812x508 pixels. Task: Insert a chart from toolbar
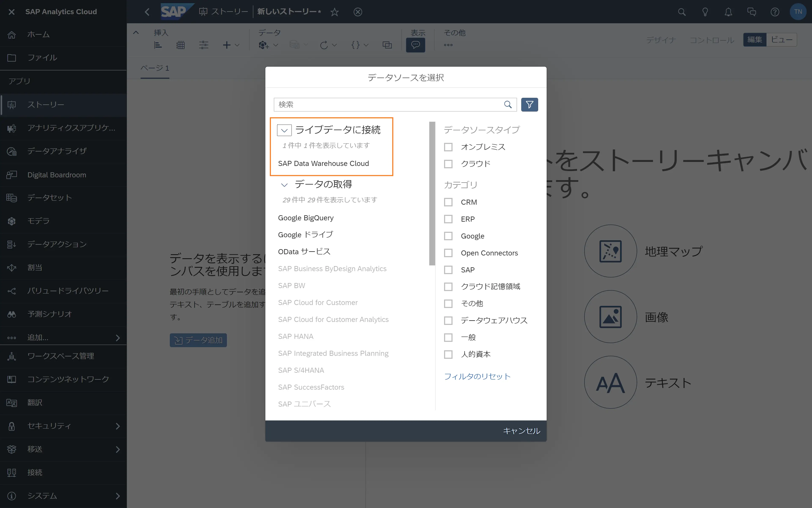coord(158,45)
